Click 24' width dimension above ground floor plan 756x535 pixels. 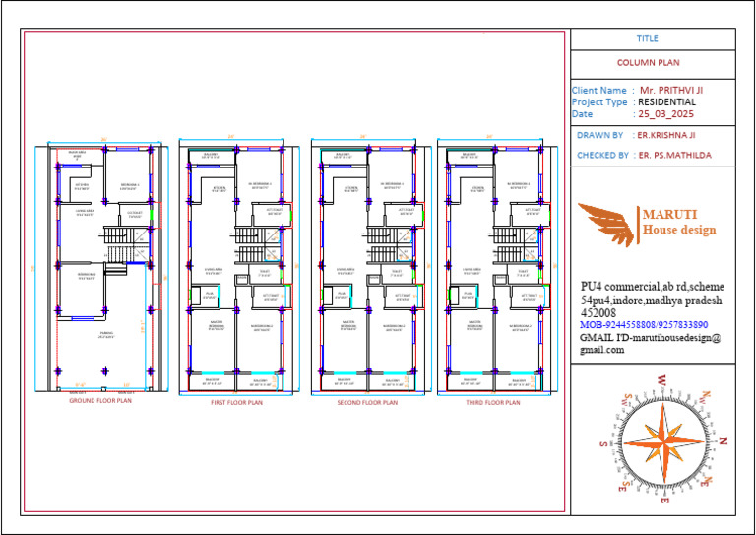pos(103,139)
